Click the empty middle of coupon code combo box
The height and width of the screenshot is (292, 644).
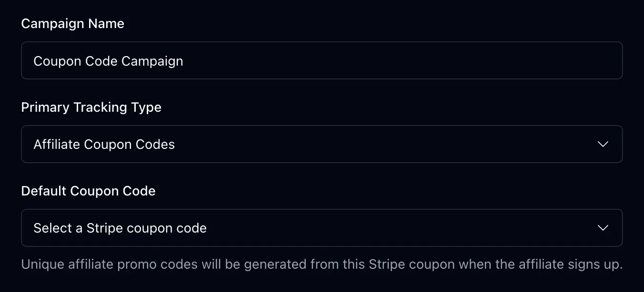pyautogui.click(x=381, y=228)
